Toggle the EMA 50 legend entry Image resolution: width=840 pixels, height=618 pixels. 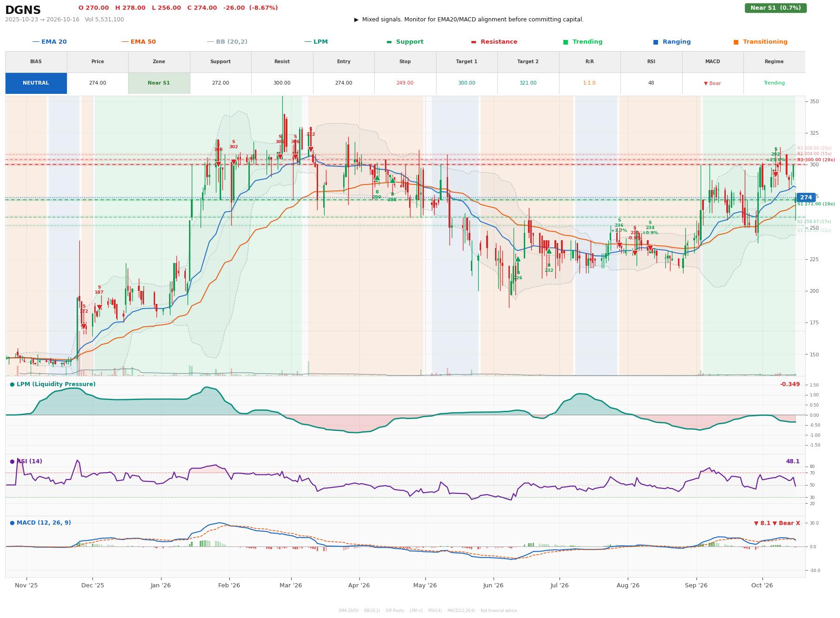point(138,42)
